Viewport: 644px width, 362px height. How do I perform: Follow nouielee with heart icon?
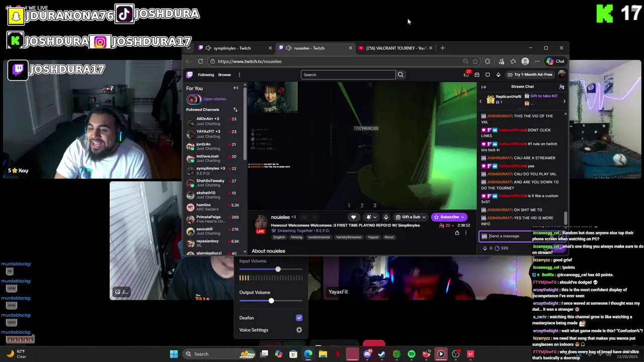click(353, 217)
